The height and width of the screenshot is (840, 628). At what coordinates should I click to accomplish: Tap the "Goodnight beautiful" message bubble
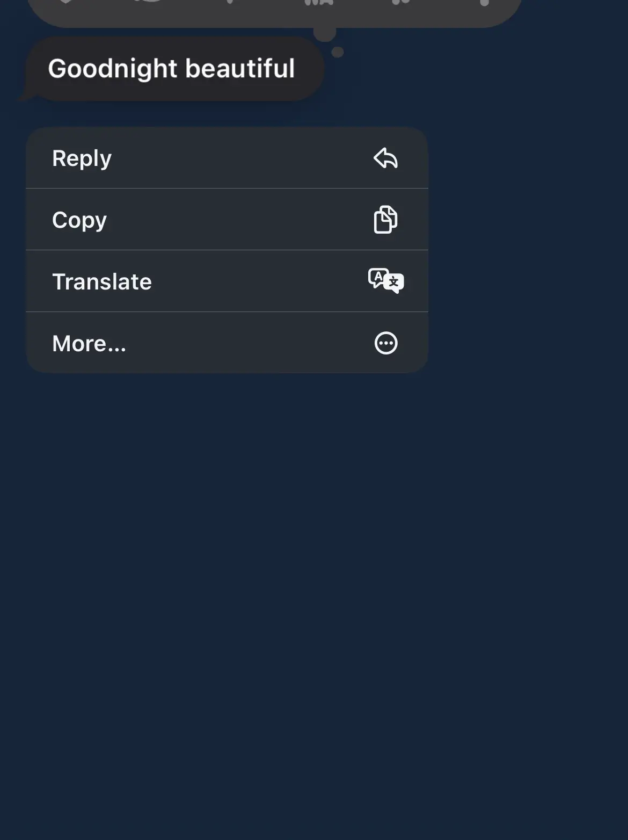tap(172, 69)
